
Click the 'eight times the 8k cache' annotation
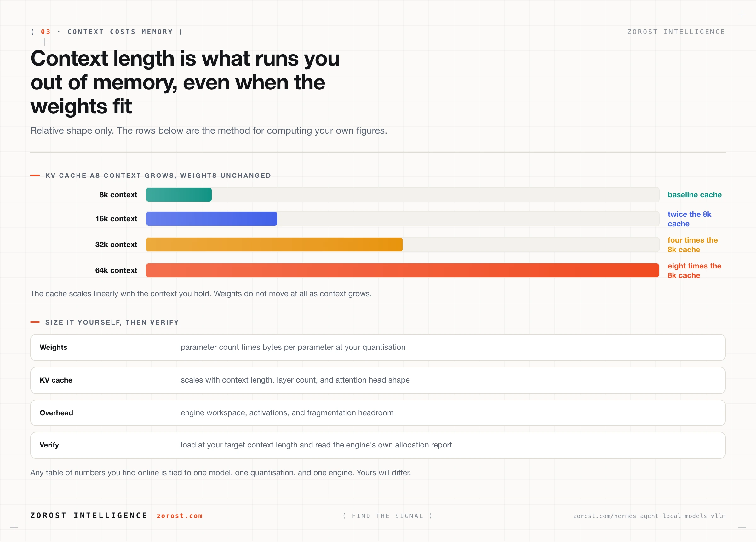coord(694,270)
